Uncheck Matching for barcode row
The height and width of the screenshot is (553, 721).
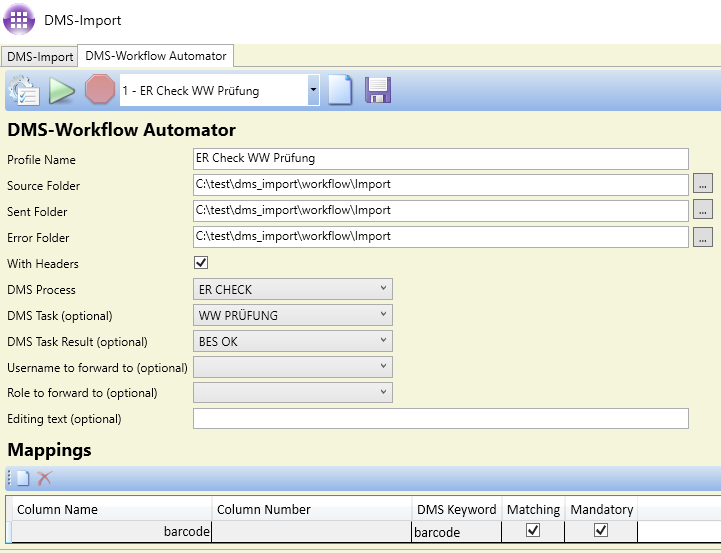[x=533, y=531]
